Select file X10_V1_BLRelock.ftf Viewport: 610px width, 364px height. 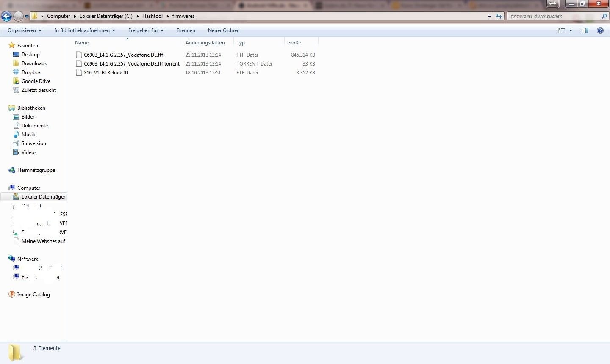pyautogui.click(x=106, y=73)
